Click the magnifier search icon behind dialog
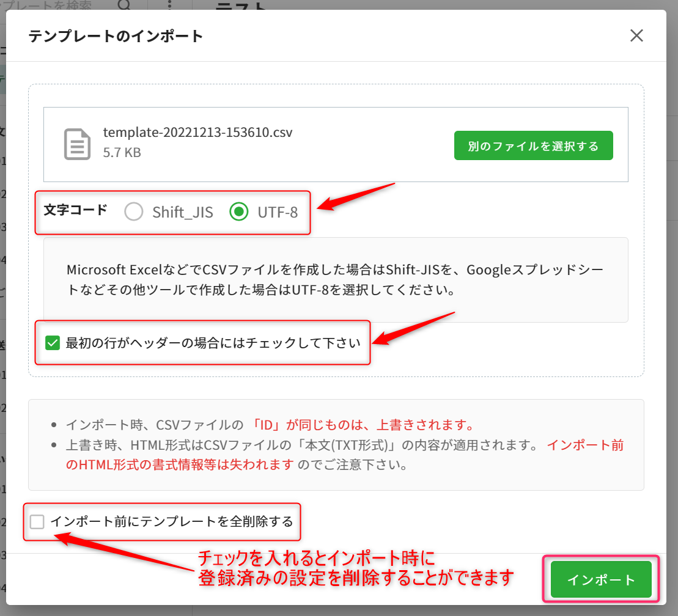Screen dimensions: 678x616 click(x=124, y=5)
